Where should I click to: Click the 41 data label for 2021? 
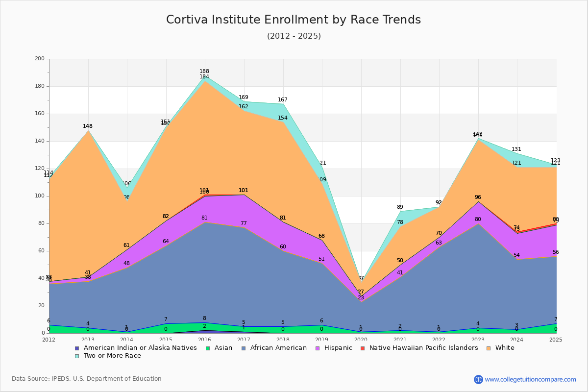click(x=400, y=273)
